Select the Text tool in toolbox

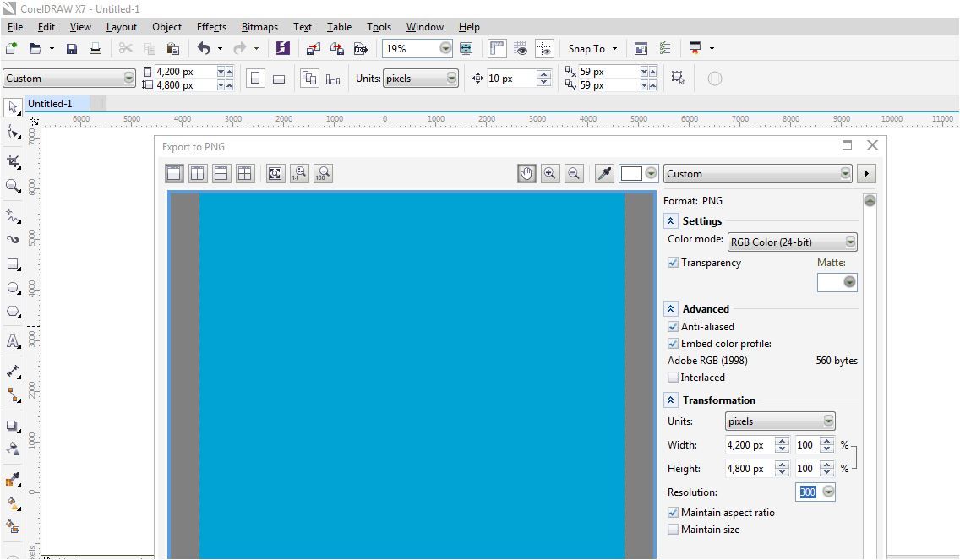pos(13,341)
